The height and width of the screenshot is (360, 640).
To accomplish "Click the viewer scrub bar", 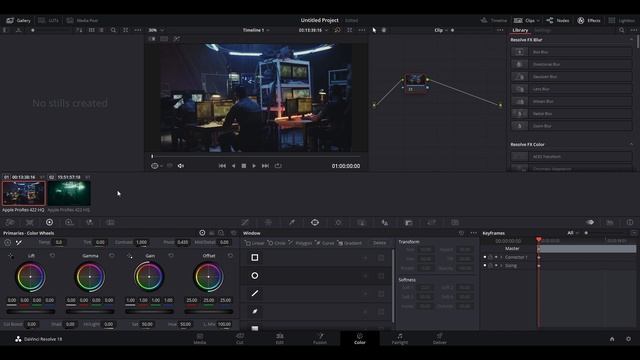I will [x=256, y=156].
